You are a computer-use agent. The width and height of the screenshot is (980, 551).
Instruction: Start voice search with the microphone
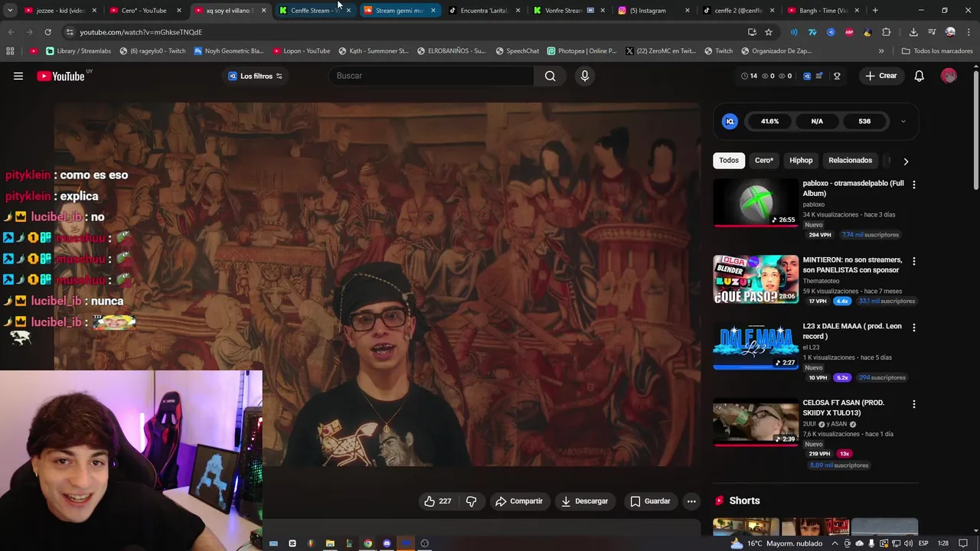(584, 76)
